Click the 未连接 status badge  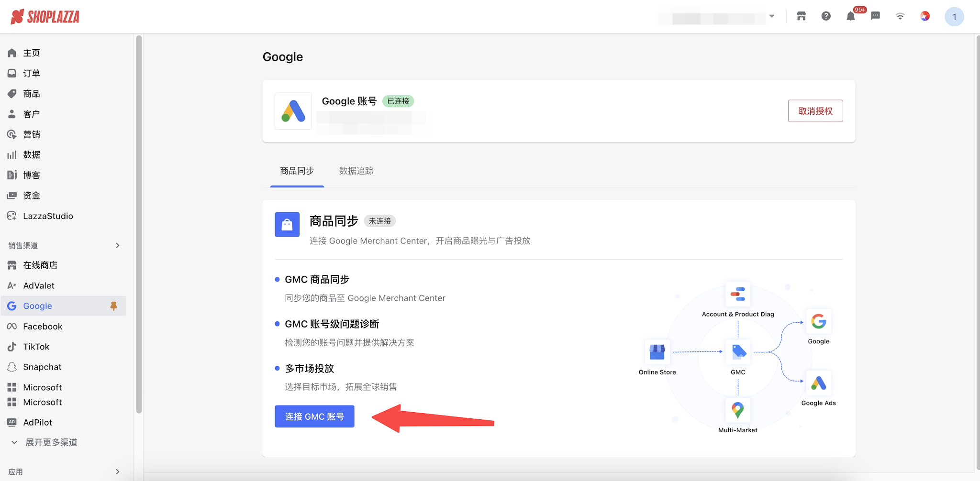tap(380, 221)
